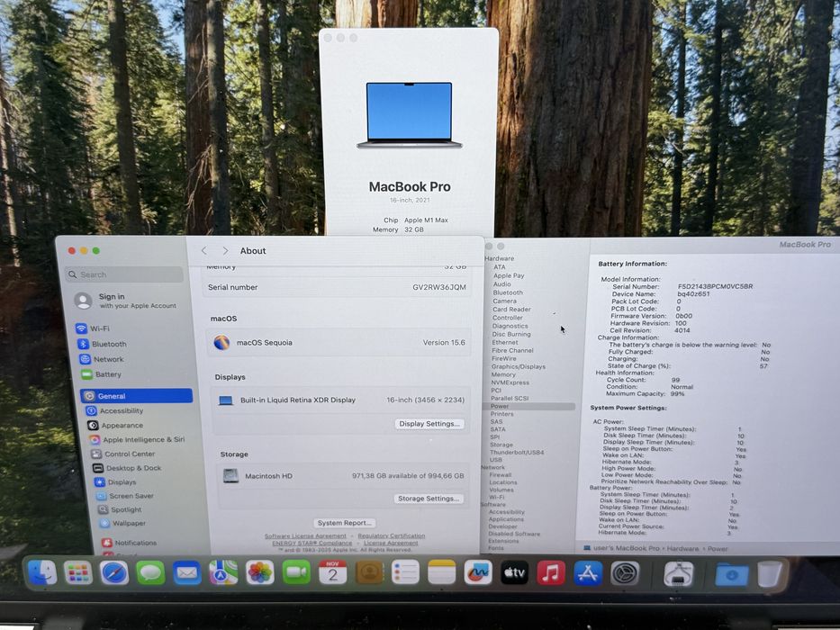Select Storage in System Information list
Image resolution: width=840 pixels, height=630 pixels.
[x=501, y=445]
